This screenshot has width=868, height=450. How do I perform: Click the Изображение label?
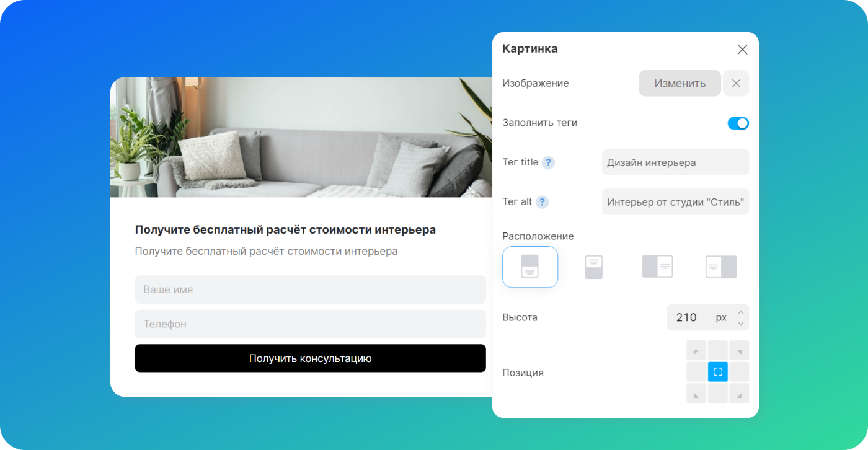click(x=535, y=83)
